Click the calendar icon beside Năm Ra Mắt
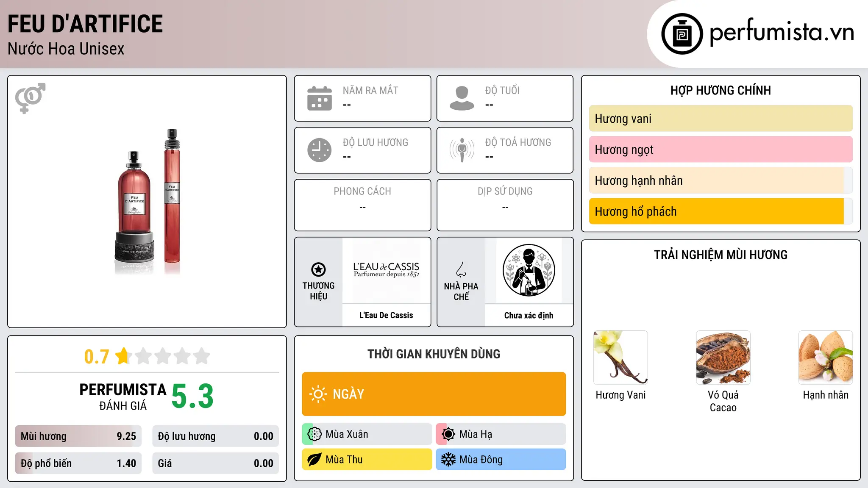The height and width of the screenshot is (488, 868). tap(320, 98)
